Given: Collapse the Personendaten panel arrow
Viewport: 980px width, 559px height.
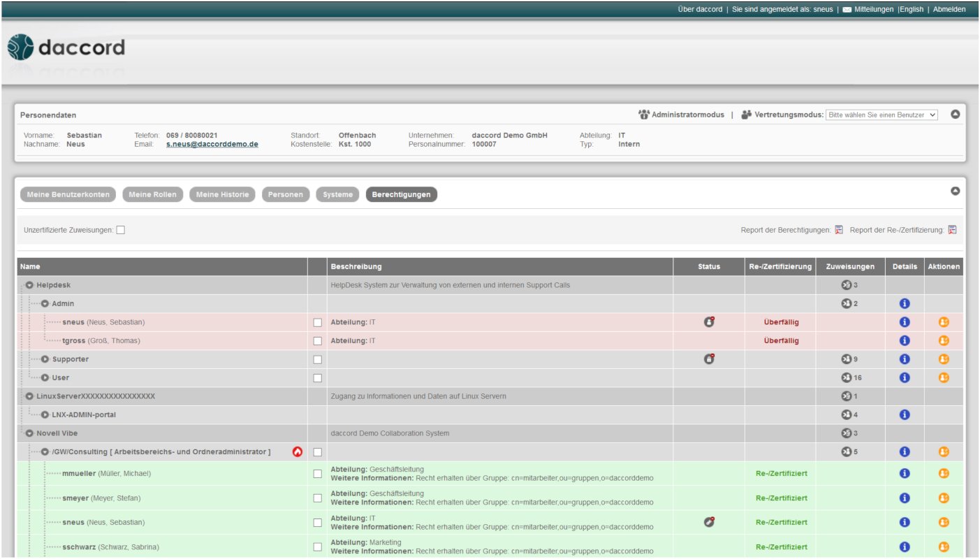Looking at the screenshot, I should pos(955,114).
